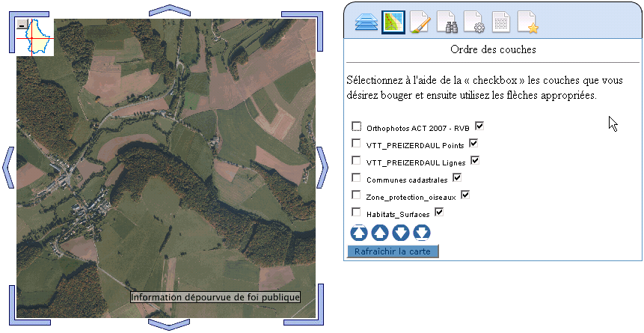644x333 pixels.
Task: Open the stacked layers panel icon
Action: click(x=367, y=22)
